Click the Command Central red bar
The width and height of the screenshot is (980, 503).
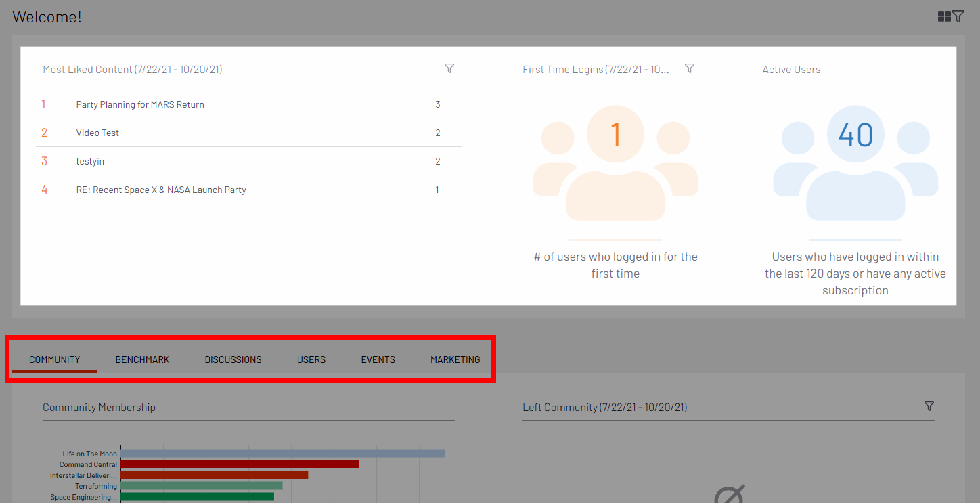(x=240, y=464)
